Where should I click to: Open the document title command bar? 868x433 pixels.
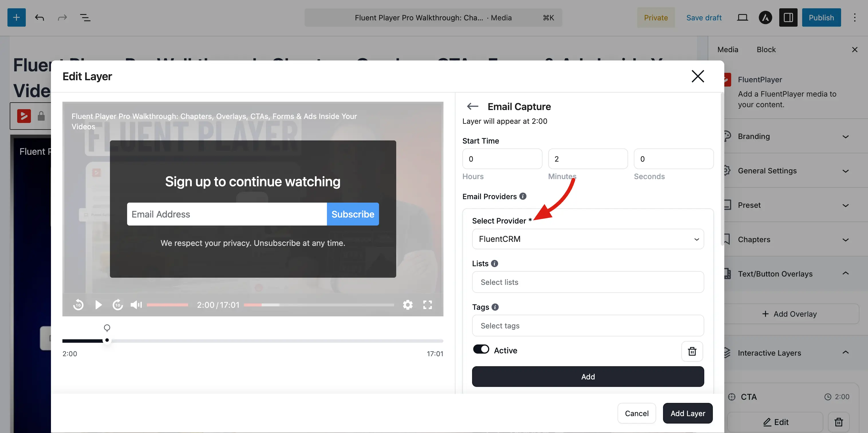click(433, 17)
